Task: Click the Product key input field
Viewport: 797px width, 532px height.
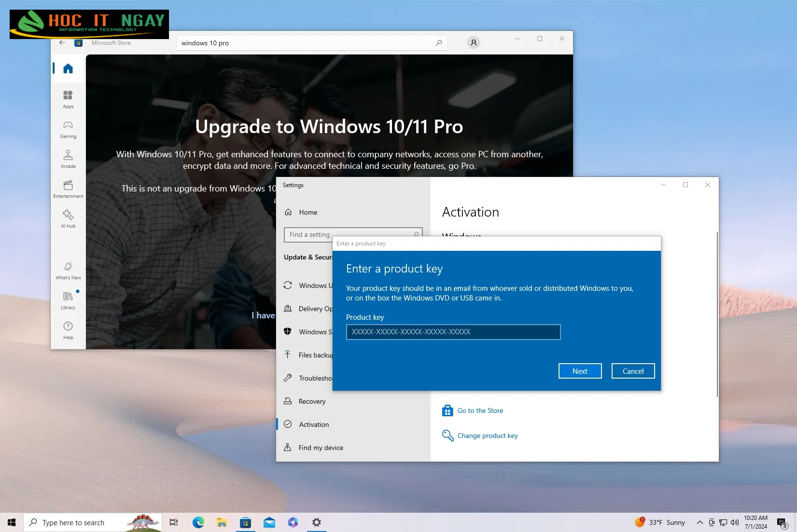Action: pyautogui.click(x=453, y=332)
